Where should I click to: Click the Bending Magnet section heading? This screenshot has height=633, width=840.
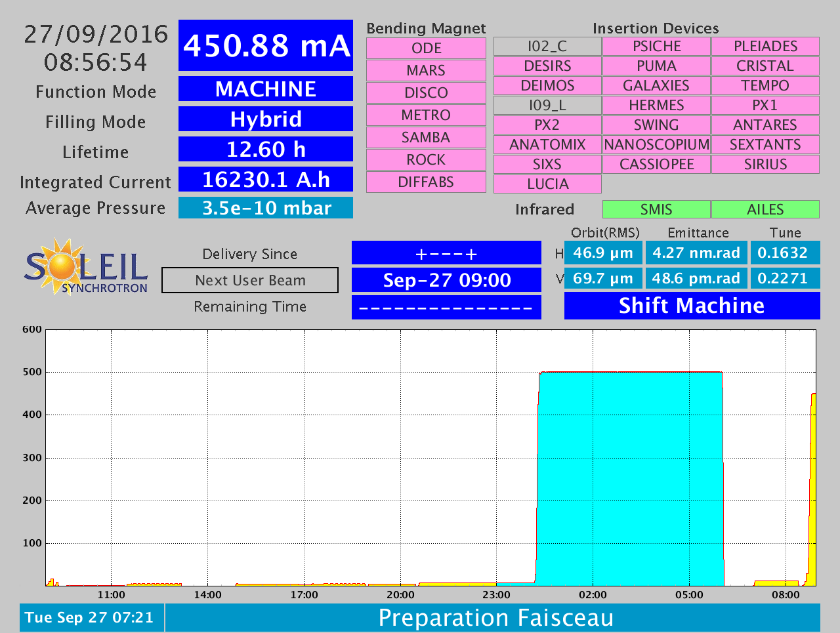pos(426,28)
